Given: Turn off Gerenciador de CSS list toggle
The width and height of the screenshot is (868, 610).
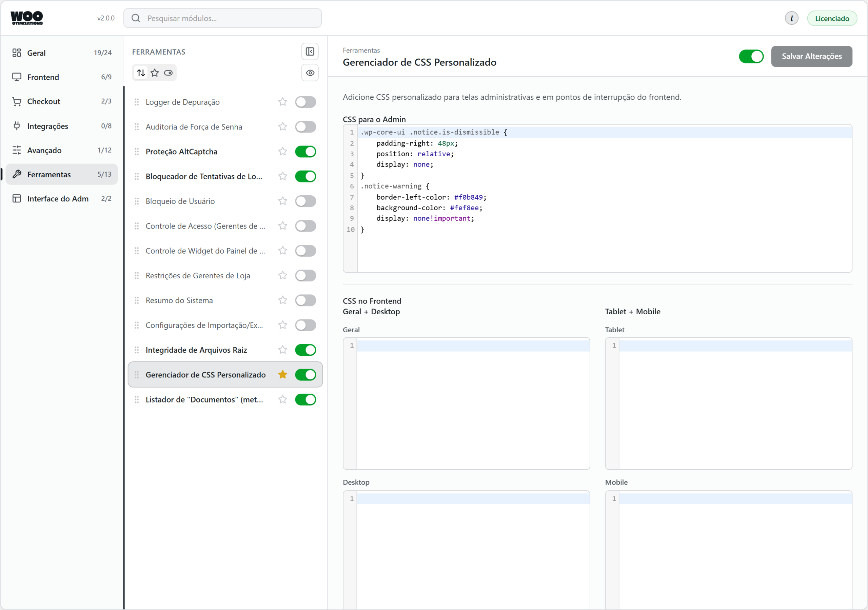Looking at the screenshot, I should [305, 375].
